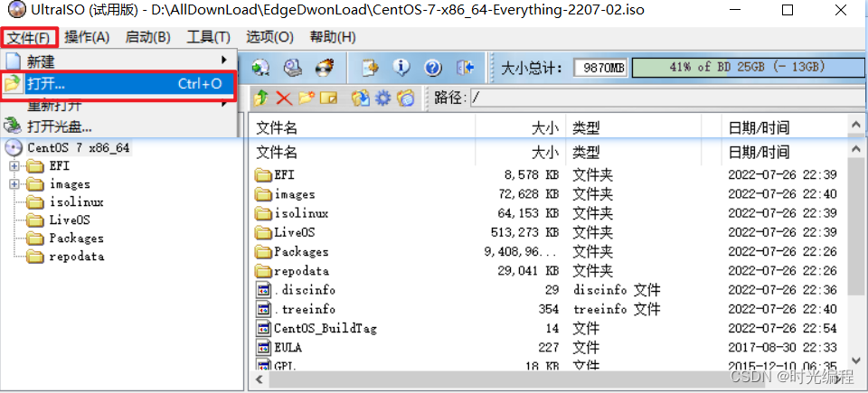Click the file icon beside EULA
The image size is (868, 393).
tap(264, 348)
